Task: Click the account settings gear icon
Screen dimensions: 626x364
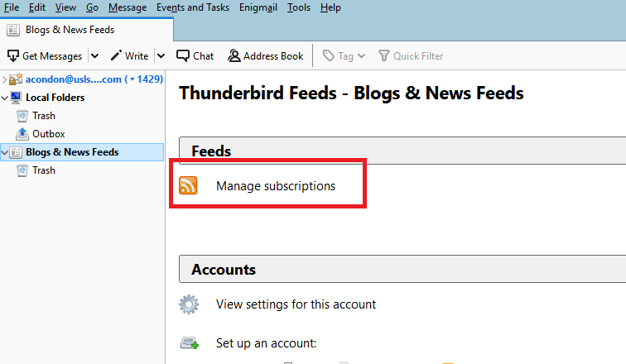Action: (x=189, y=304)
